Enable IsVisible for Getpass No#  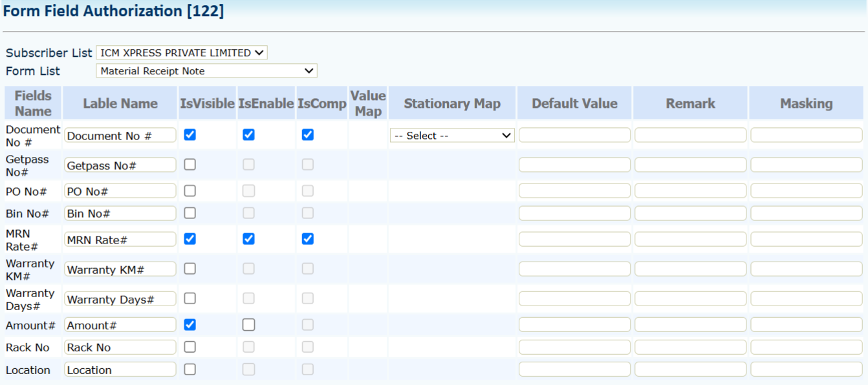tap(190, 165)
